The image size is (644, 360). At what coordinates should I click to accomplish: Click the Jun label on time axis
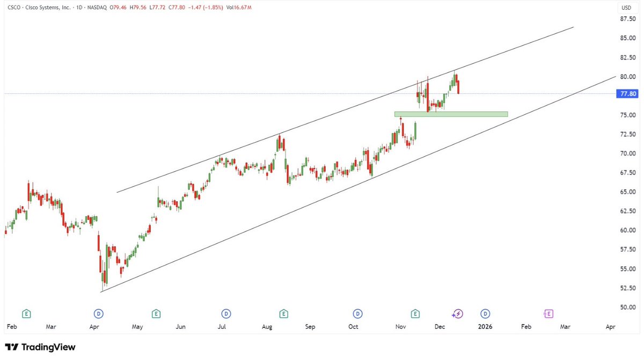[181, 326]
